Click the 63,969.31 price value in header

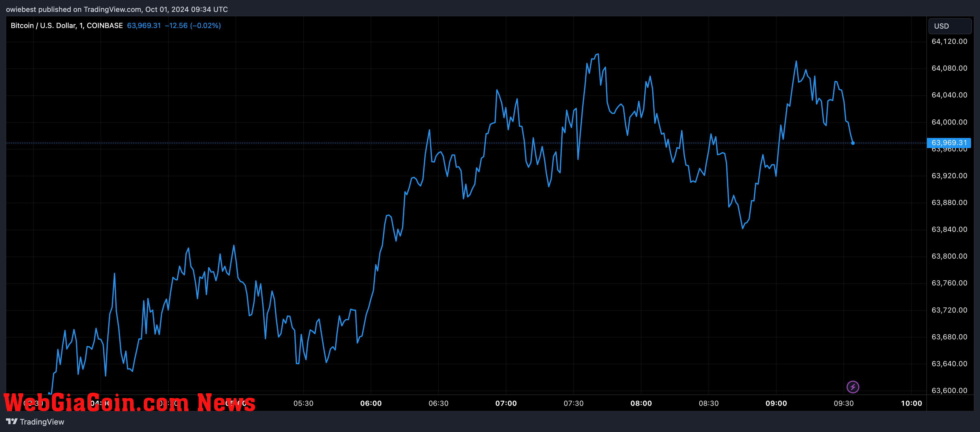tap(144, 25)
